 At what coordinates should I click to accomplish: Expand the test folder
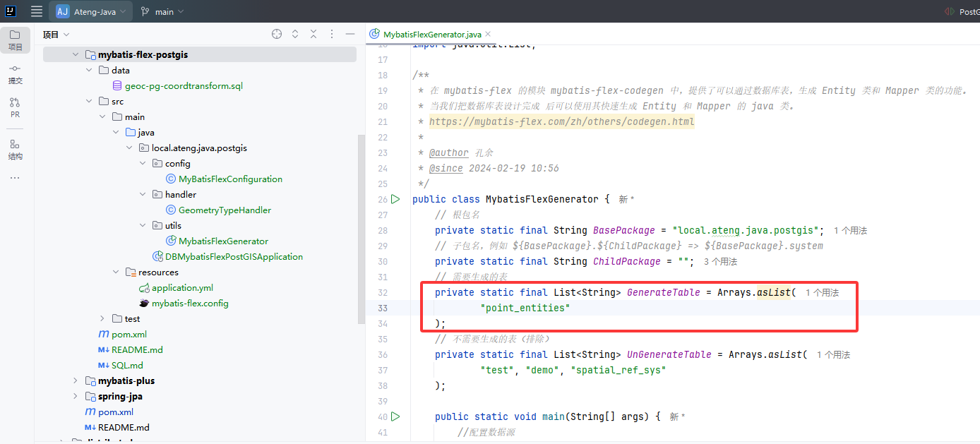102,318
